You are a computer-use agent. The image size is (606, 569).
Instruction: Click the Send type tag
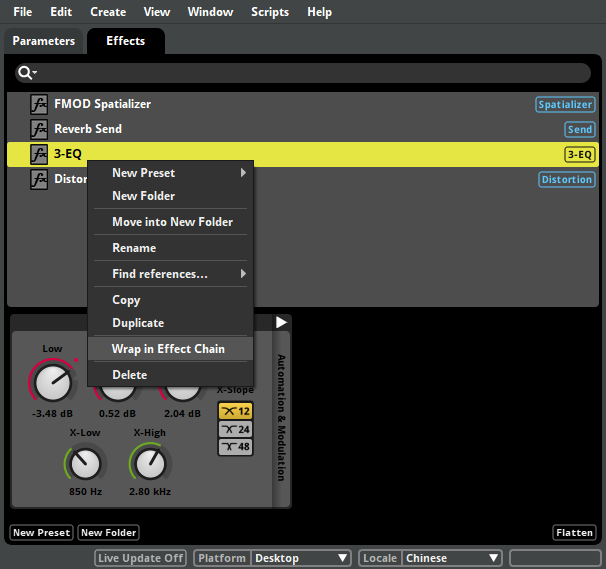click(x=580, y=129)
